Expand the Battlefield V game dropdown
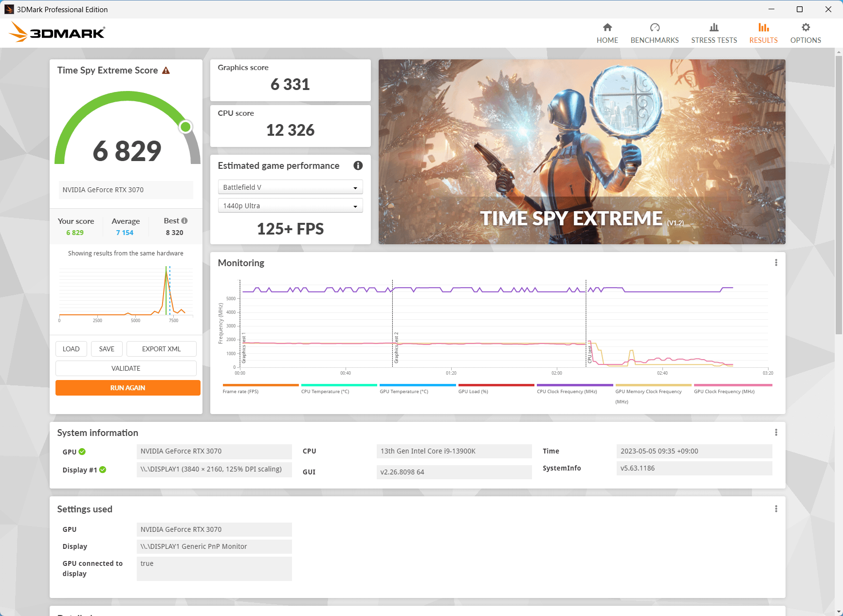 coord(290,187)
